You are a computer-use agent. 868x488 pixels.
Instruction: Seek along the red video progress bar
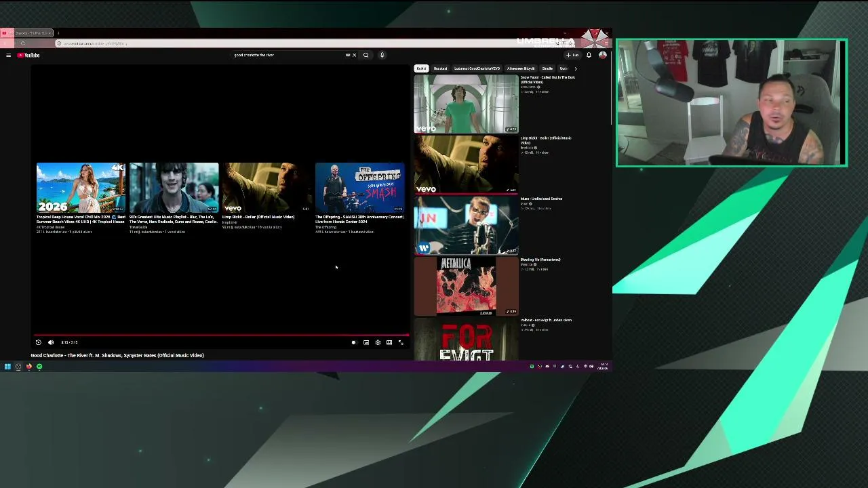coord(222,335)
